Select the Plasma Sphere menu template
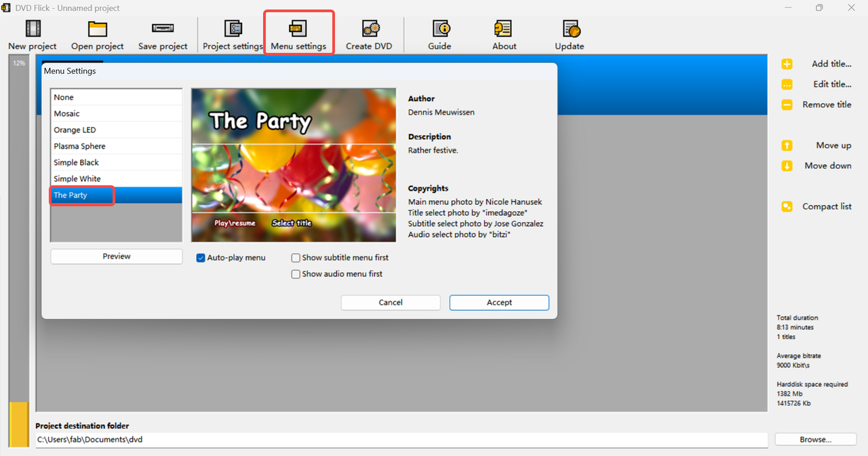Image resolution: width=868 pixels, height=456 pixels. pyautogui.click(x=117, y=146)
